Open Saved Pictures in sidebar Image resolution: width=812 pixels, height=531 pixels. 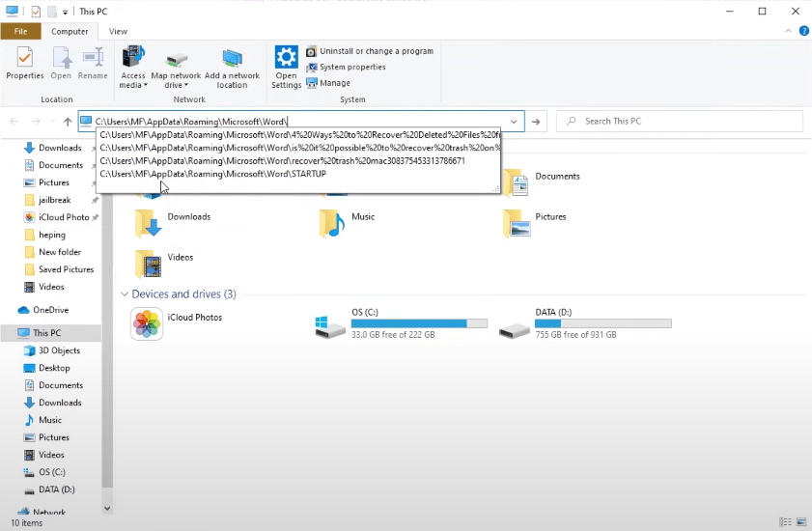coord(66,269)
